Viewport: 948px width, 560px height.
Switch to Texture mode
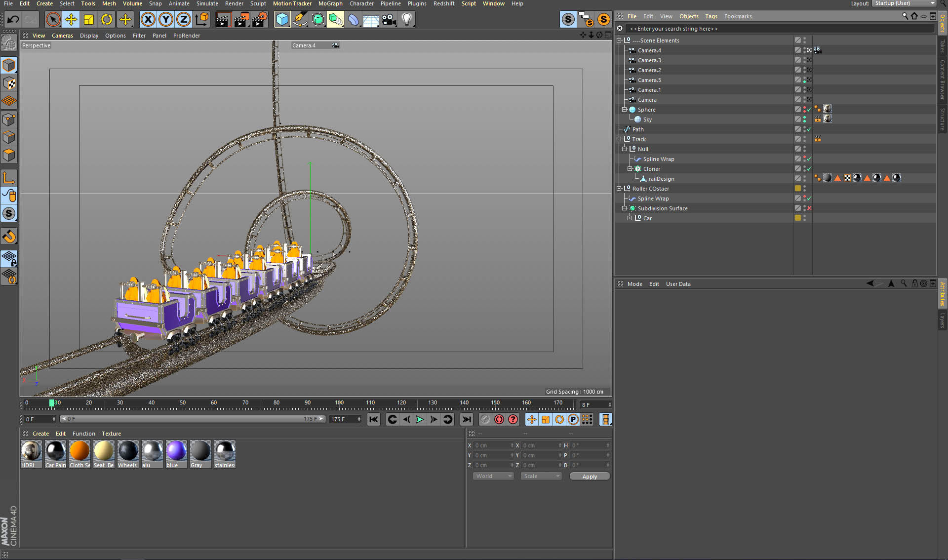(x=9, y=83)
